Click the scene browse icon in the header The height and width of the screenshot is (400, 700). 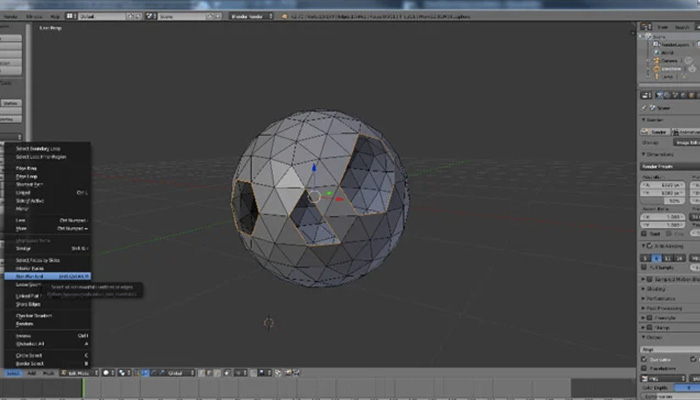click(x=150, y=16)
